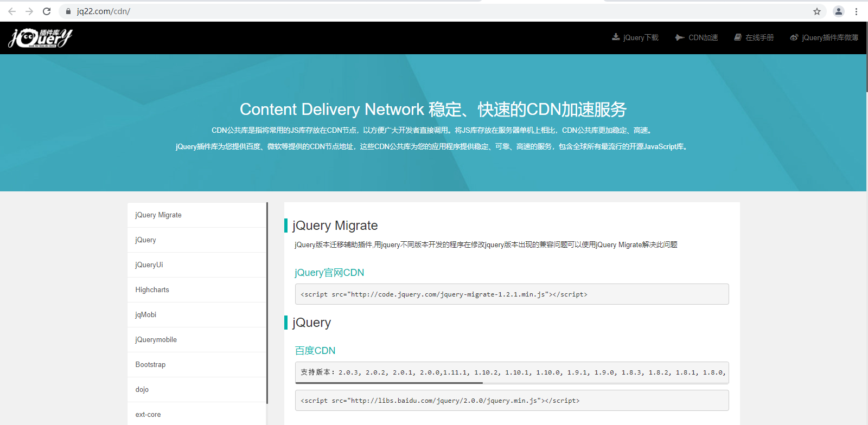Click the Content Delivery Network banner headline
Image resolution: width=868 pixels, height=425 pixels.
click(433, 110)
